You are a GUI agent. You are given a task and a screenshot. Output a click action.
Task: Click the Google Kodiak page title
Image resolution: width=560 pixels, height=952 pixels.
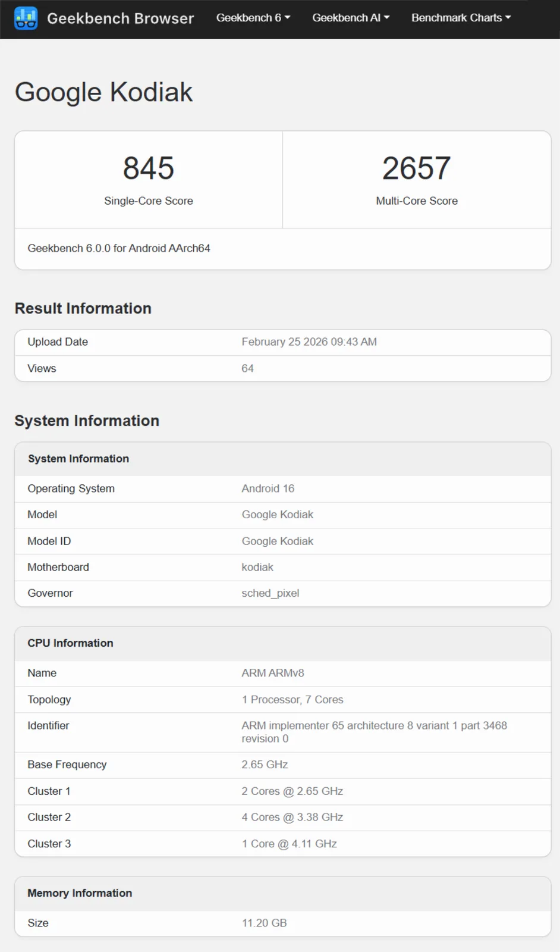(103, 92)
